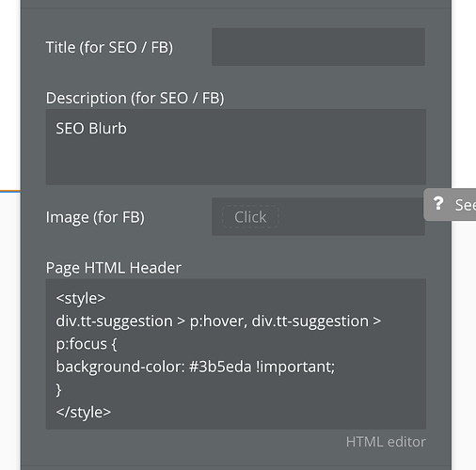Click the dashed Click placeholder for Image
The width and height of the screenshot is (476, 470).
[x=250, y=217]
